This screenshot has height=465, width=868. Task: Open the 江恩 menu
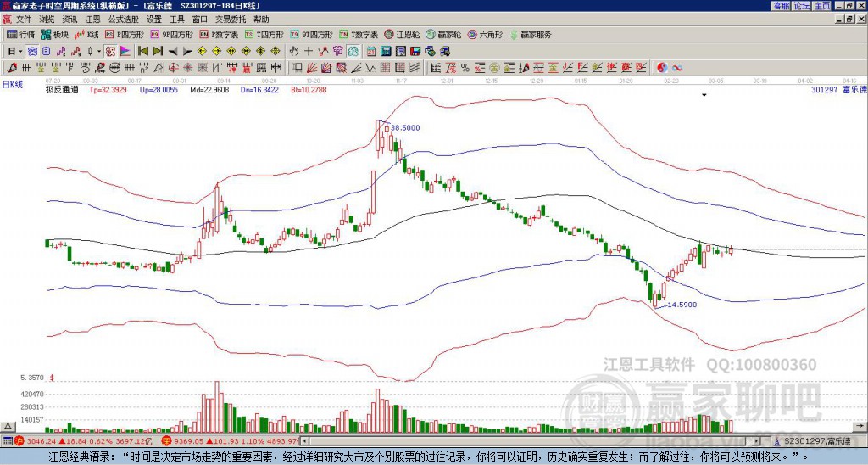(93, 20)
